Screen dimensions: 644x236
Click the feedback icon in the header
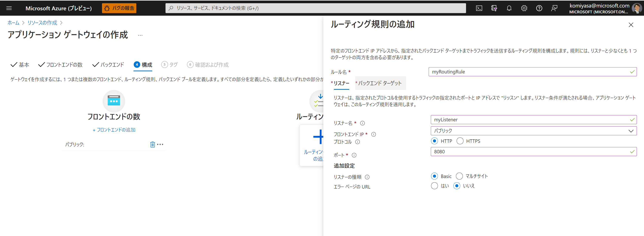point(554,8)
